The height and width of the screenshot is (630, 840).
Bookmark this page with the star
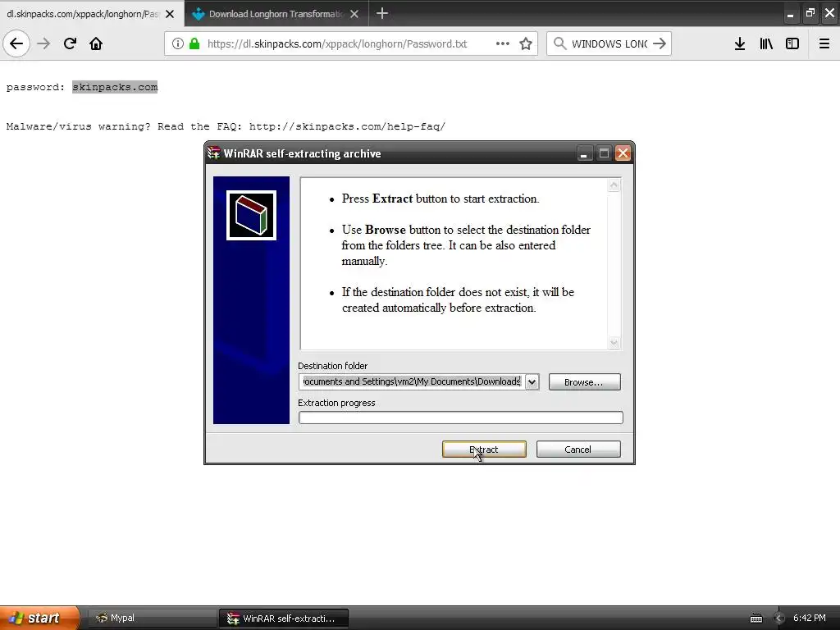(526, 43)
